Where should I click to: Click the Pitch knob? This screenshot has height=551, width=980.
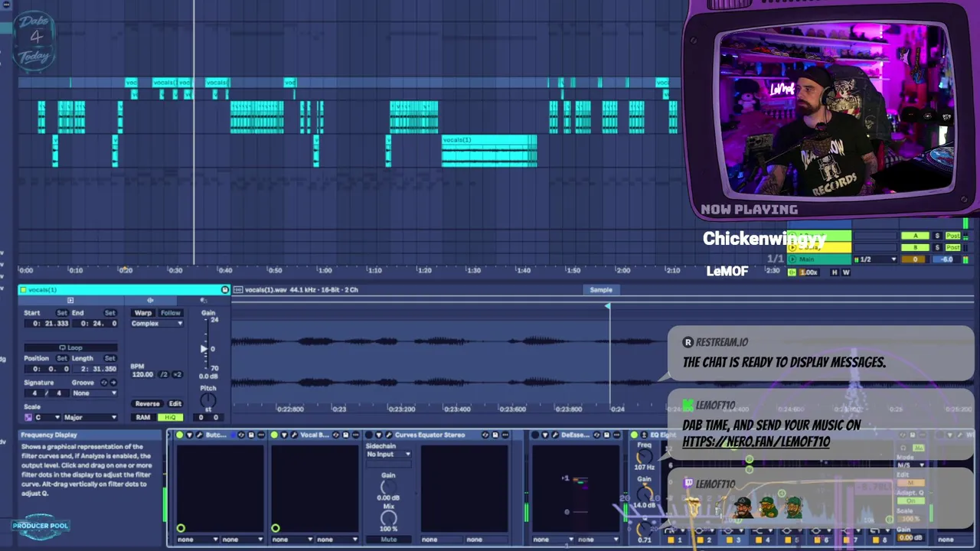pyautogui.click(x=207, y=401)
